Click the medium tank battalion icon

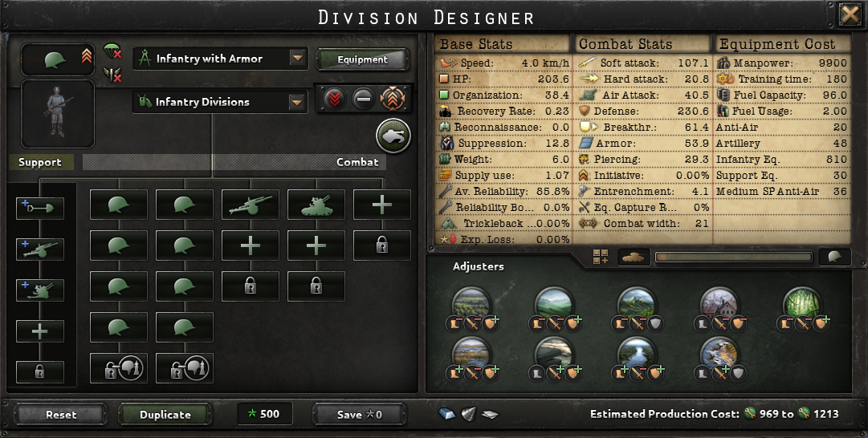tap(316, 205)
